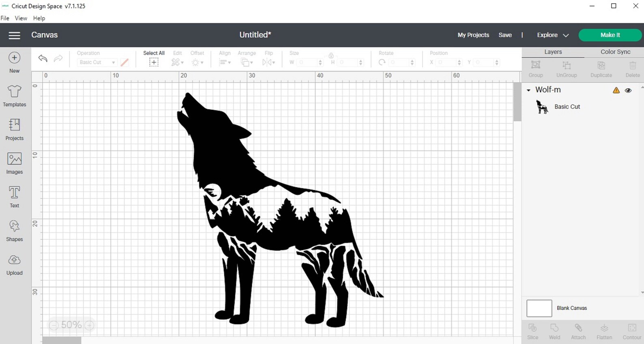Open the Flip options

coord(268,62)
